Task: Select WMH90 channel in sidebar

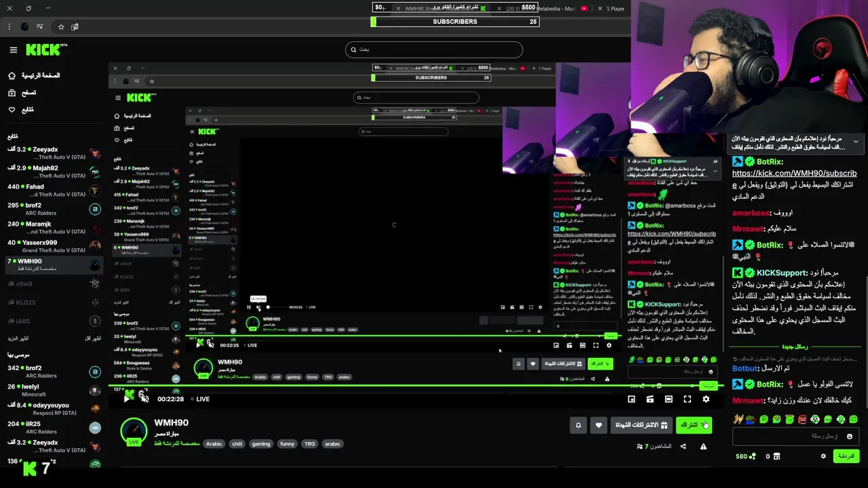Action: click(53, 264)
